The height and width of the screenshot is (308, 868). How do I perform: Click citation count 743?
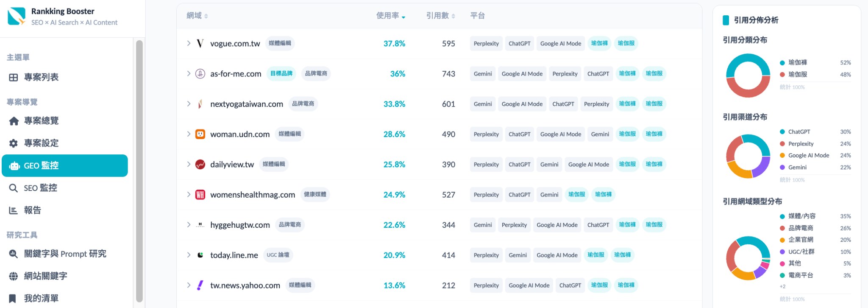point(448,73)
